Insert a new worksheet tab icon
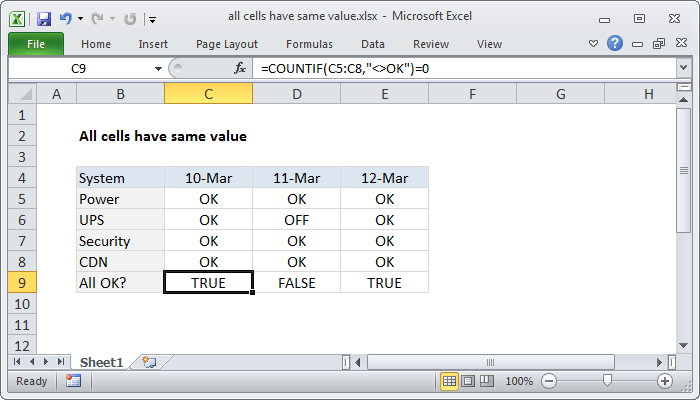This screenshot has height=400, width=700. [150, 361]
